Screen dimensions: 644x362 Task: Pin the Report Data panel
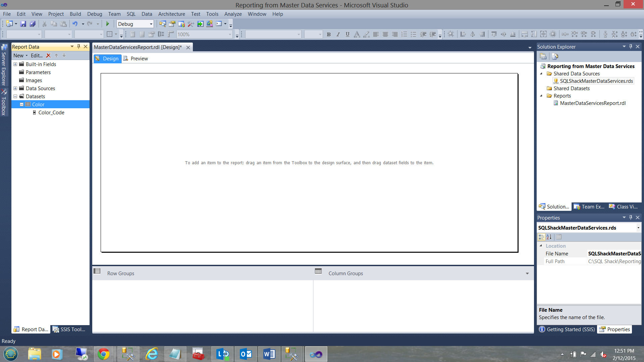pyautogui.click(x=79, y=47)
